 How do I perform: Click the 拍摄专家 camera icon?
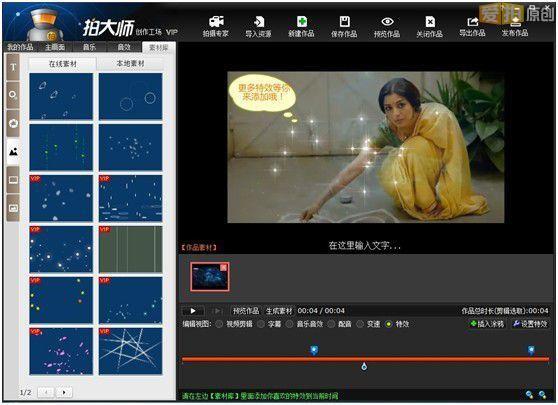[x=216, y=21]
